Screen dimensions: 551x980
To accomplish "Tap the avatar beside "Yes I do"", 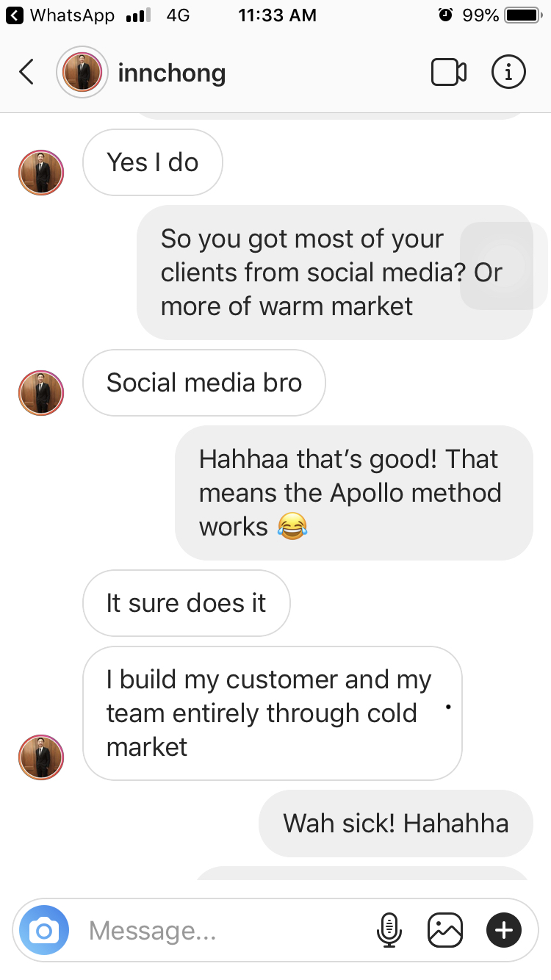I will pyautogui.click(x=41, y=173).
